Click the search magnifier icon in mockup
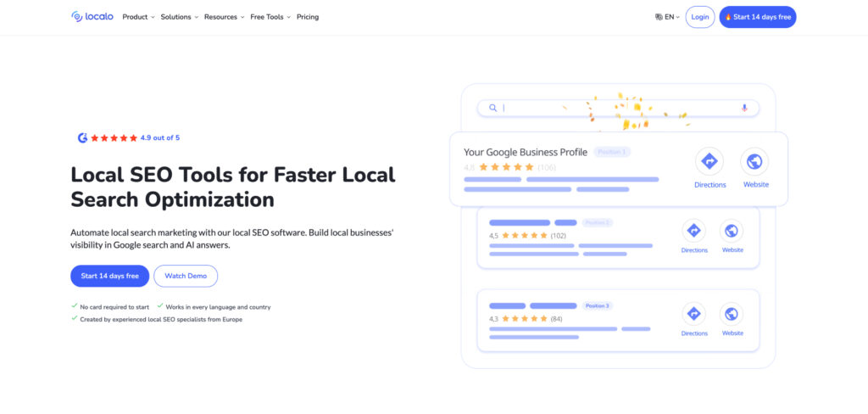 point(492,108)
